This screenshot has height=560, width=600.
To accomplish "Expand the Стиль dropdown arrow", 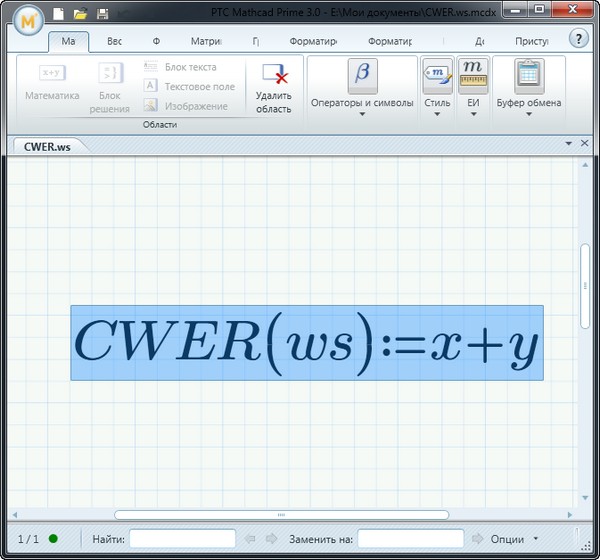I will 437,115.
